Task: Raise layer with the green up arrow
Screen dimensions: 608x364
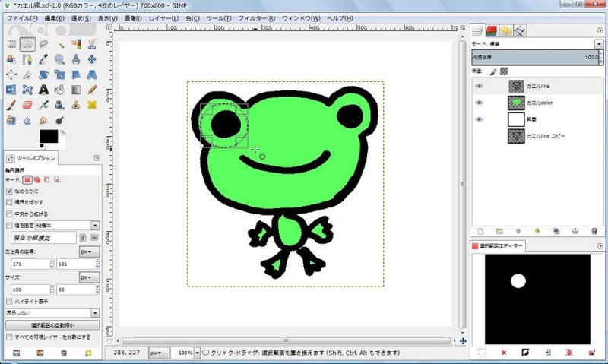Action: point(518,231)
